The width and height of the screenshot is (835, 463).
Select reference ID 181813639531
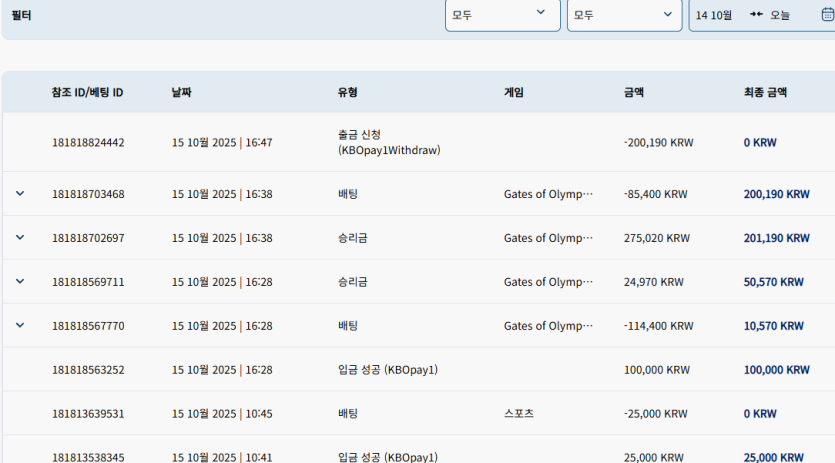88,413
